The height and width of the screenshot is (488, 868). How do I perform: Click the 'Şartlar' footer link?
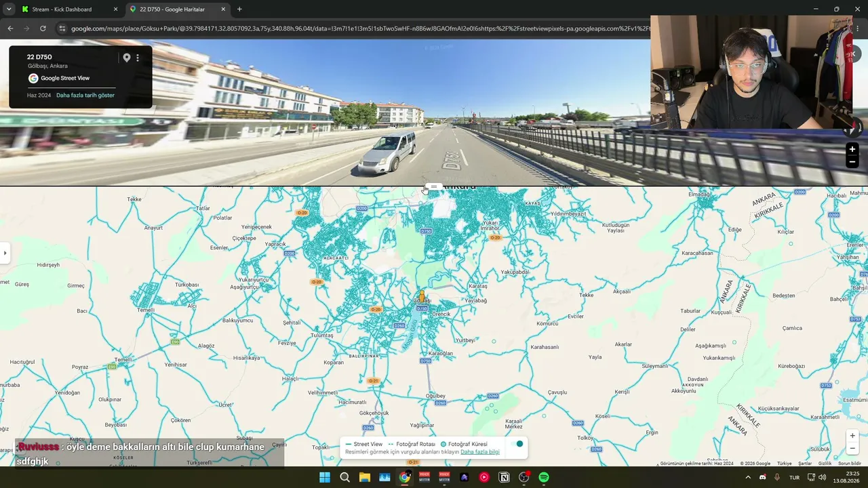tap(805, 464)
